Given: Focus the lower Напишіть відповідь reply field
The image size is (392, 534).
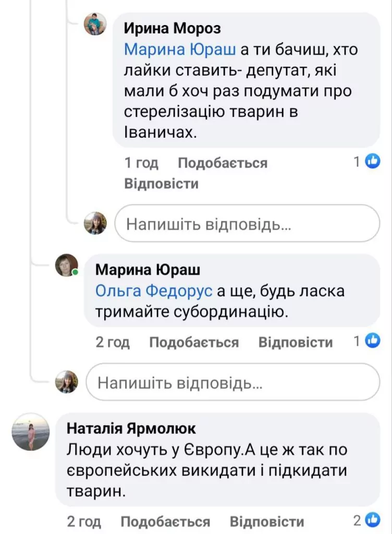Looking at the screenshot, I should coord(232,383).
